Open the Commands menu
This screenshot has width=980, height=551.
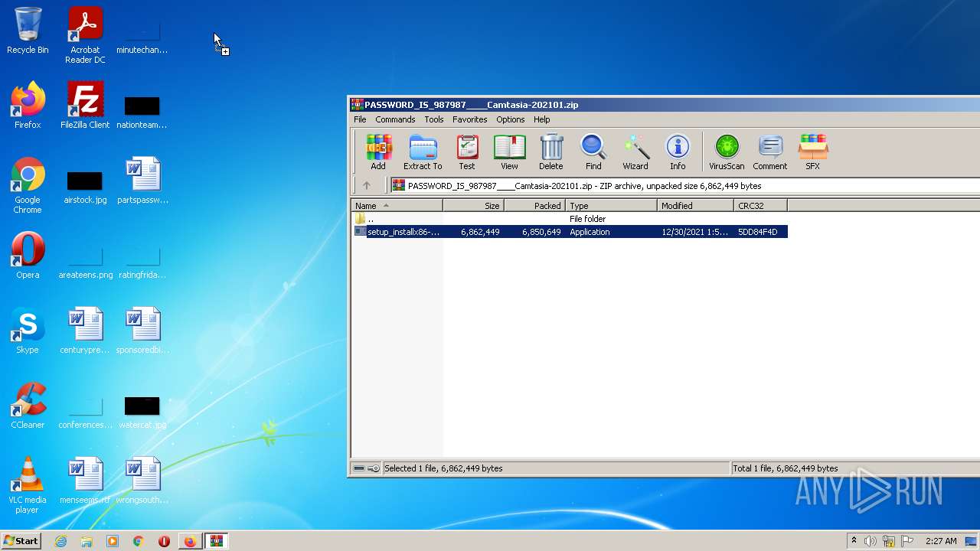pyautogui.click(x=395, y=119)
